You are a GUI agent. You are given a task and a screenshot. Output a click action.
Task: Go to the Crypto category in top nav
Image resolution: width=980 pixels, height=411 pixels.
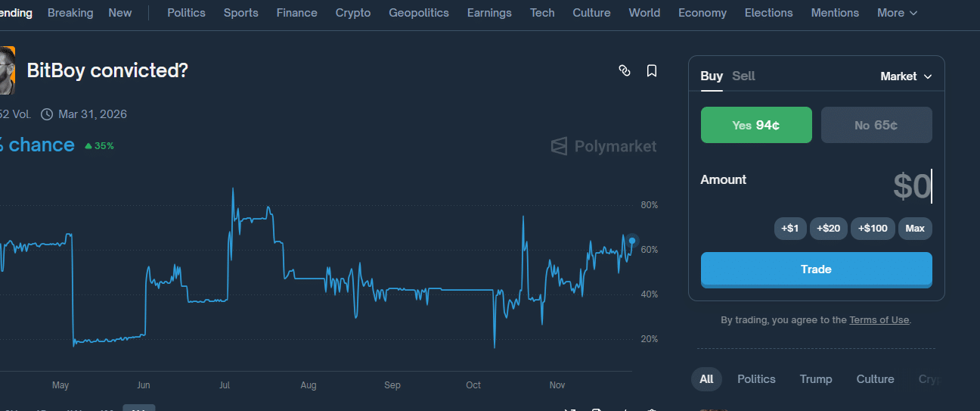(x=353, y=13)
